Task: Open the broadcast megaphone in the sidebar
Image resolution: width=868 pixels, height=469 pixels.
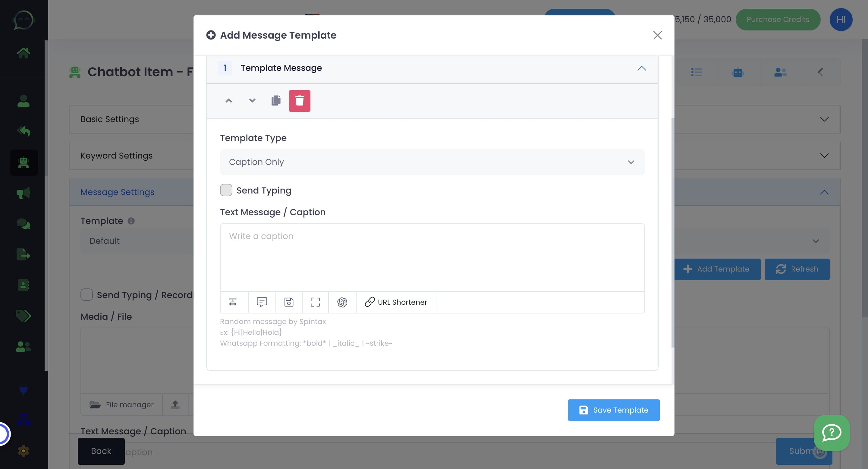Action: (x=23, y=192)
